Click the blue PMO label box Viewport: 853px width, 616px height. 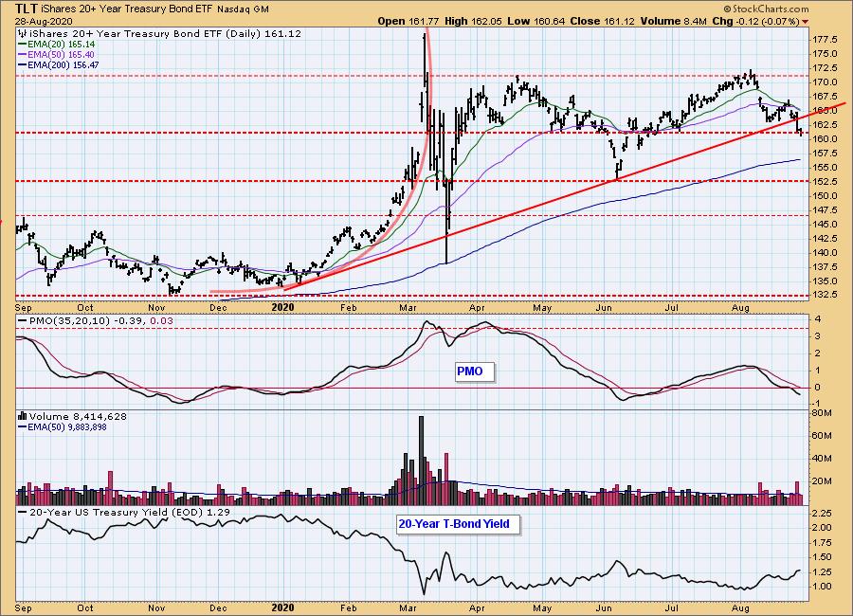pyautogui.click(x=475, y=371)
